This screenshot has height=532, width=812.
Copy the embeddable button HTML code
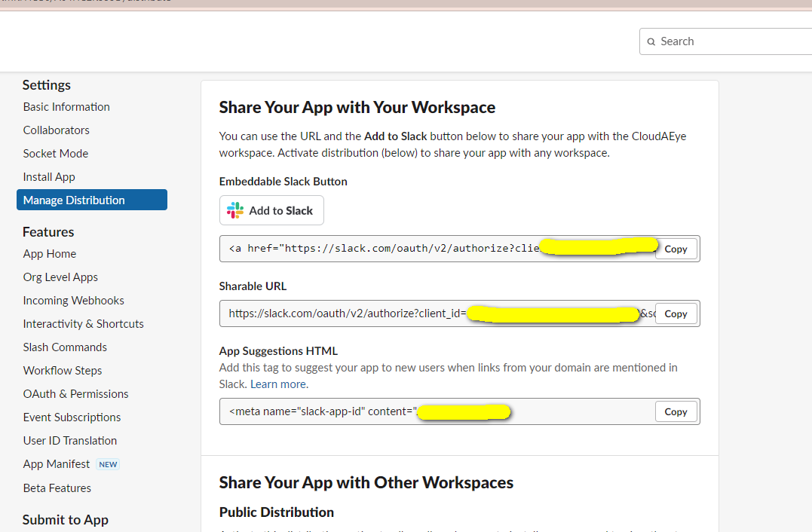676,249
